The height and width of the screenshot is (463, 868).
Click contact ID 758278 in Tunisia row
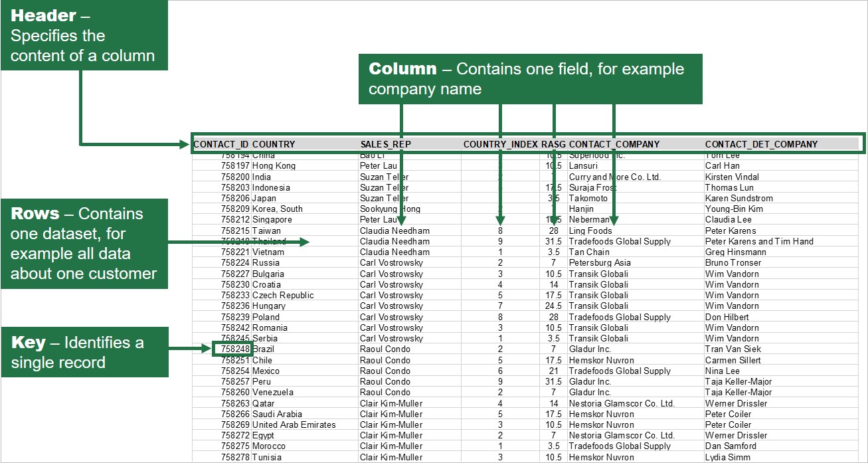(235, 457)
